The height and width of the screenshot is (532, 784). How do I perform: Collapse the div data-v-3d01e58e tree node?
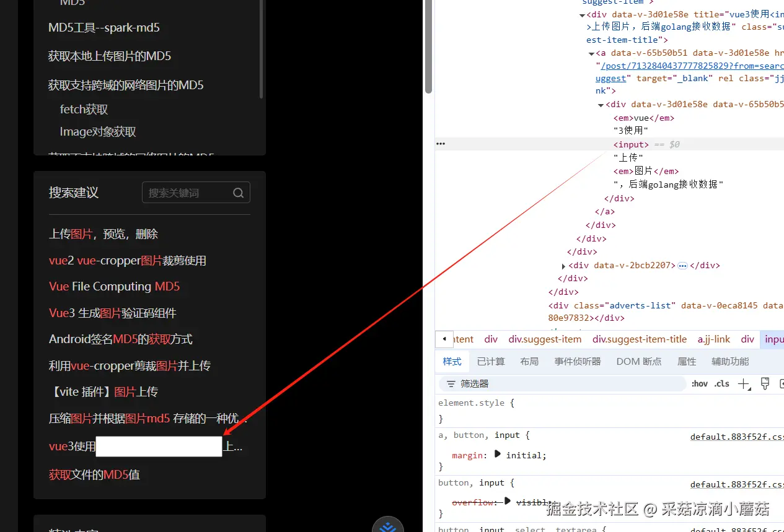point(582,14)
